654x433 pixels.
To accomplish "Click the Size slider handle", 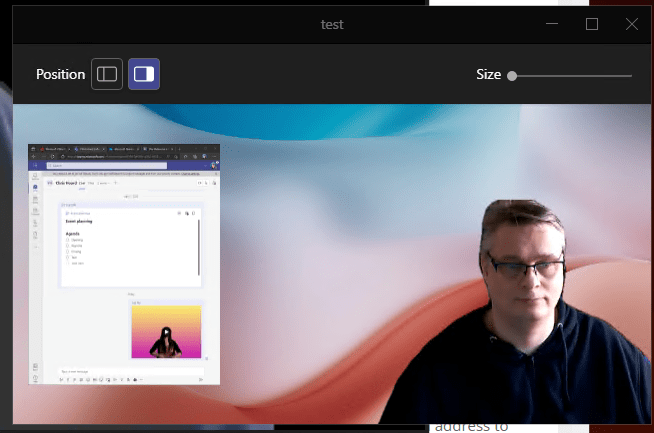I will 512,75.
